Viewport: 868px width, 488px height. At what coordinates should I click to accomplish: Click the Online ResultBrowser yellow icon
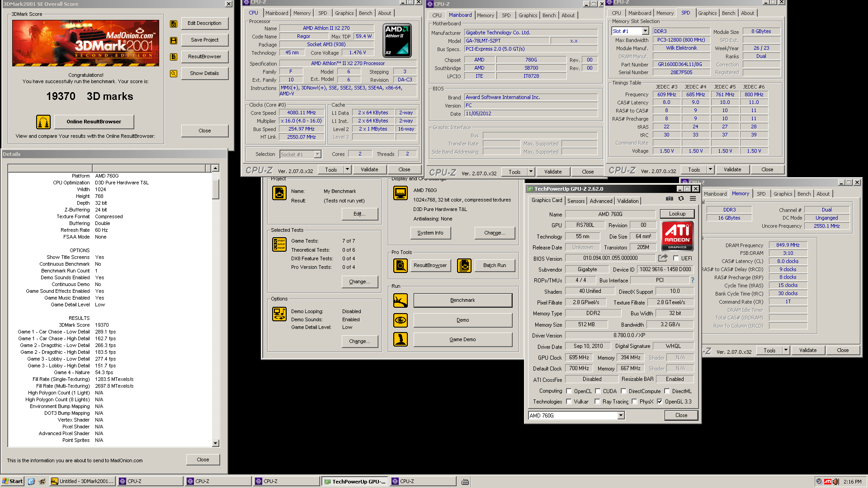point(43,122)
